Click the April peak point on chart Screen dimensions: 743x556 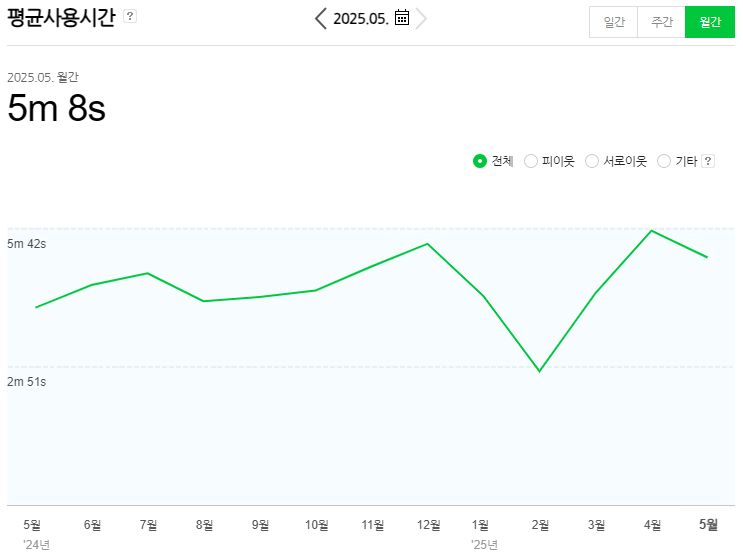[652, 231]
